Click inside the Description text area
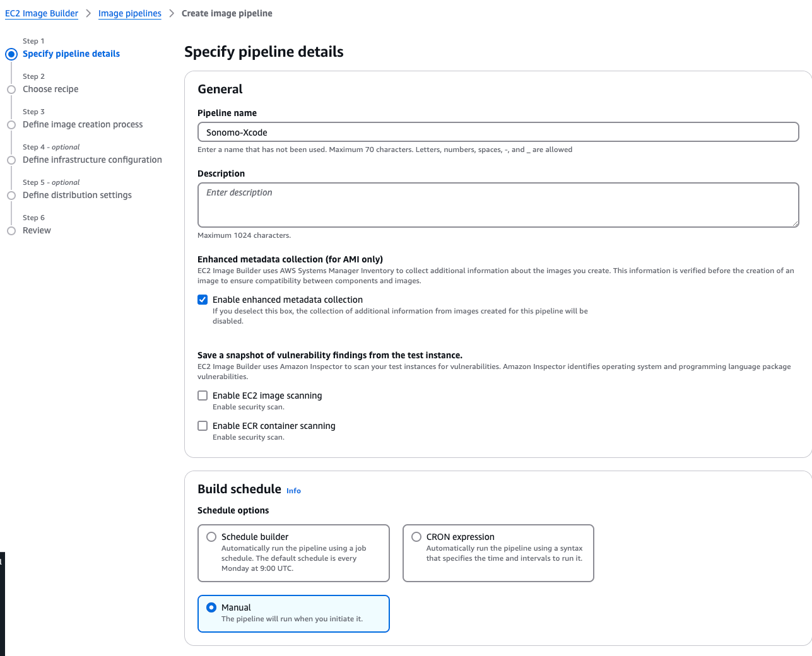This screenshot has width=812, height=656. [x=498, y=204]
